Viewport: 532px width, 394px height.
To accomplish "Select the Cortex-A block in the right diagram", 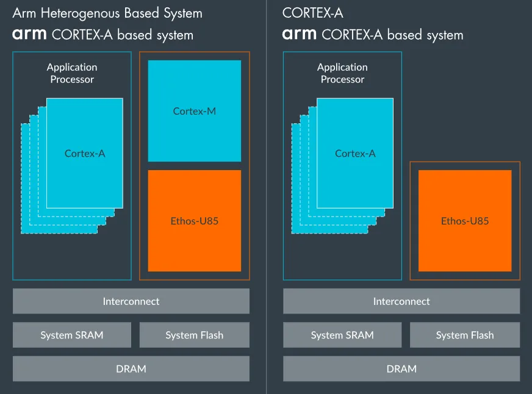I will click(355, 154).
